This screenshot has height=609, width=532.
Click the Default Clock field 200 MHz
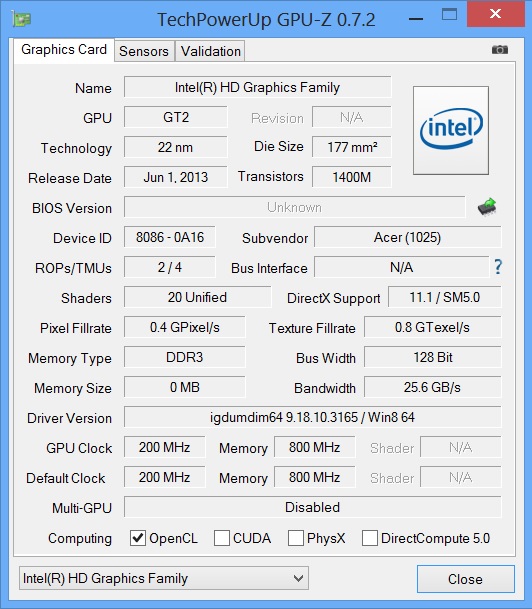point(165,477)
